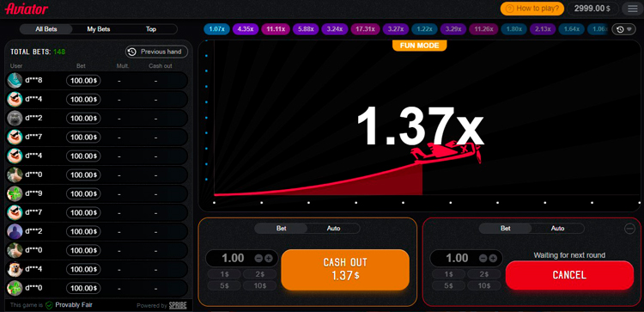The height and width of the screenshot is (312, 644).
Task: Open the hamburger menu icon
Action: click(633, 9)
